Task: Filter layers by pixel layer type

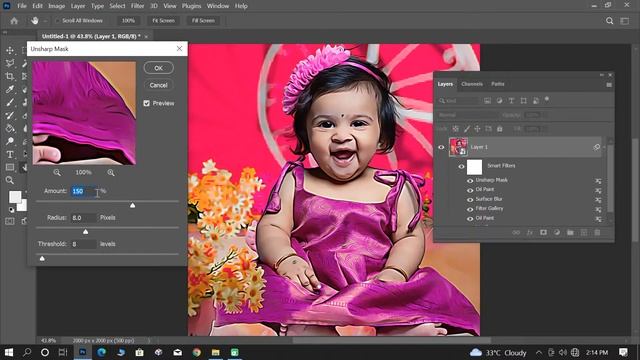Action: (x=487, y=100)
